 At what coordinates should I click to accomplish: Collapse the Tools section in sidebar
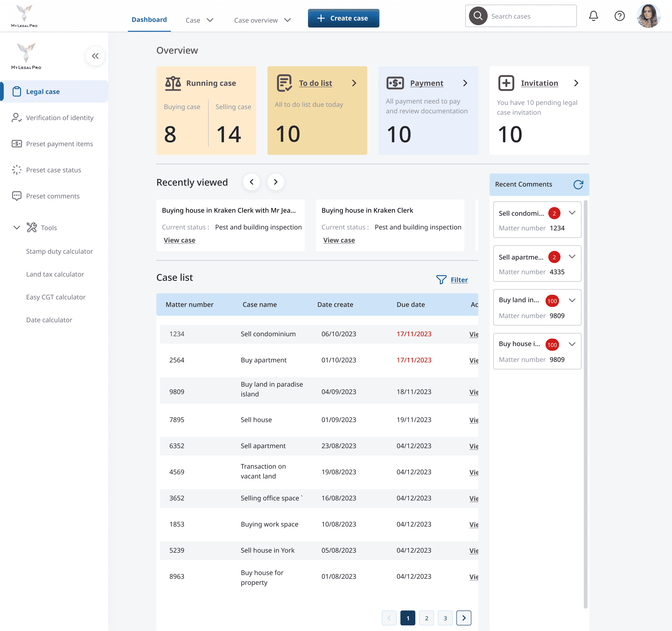pos(17,228)
